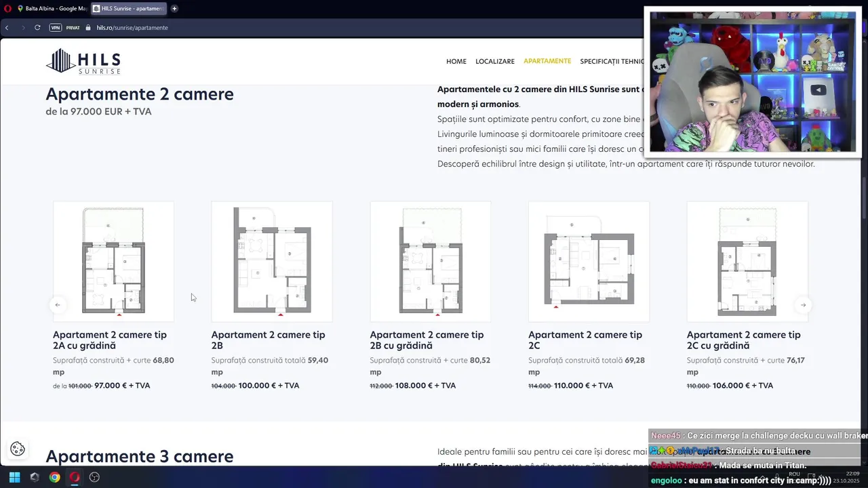
Task: Select the HILS Sunrise apartamente tab
Action: [x=128, y=9]
